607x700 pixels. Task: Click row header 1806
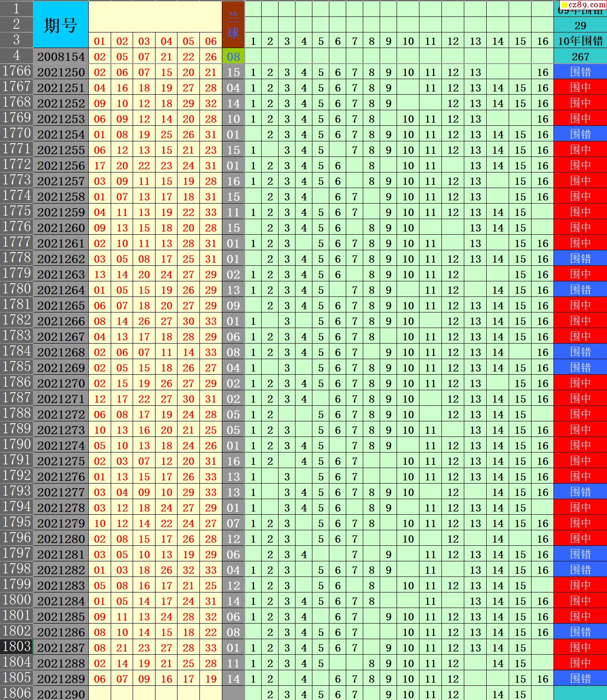pos(16,694)
